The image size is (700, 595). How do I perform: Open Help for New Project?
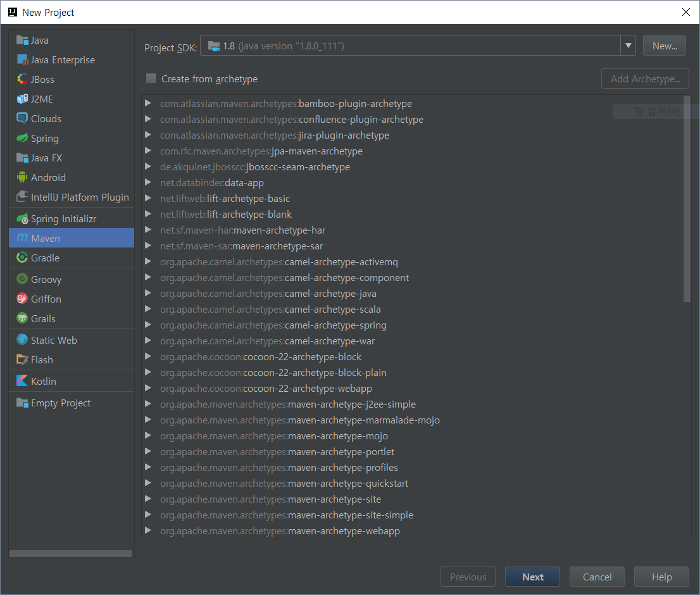(x=661, y=577)
